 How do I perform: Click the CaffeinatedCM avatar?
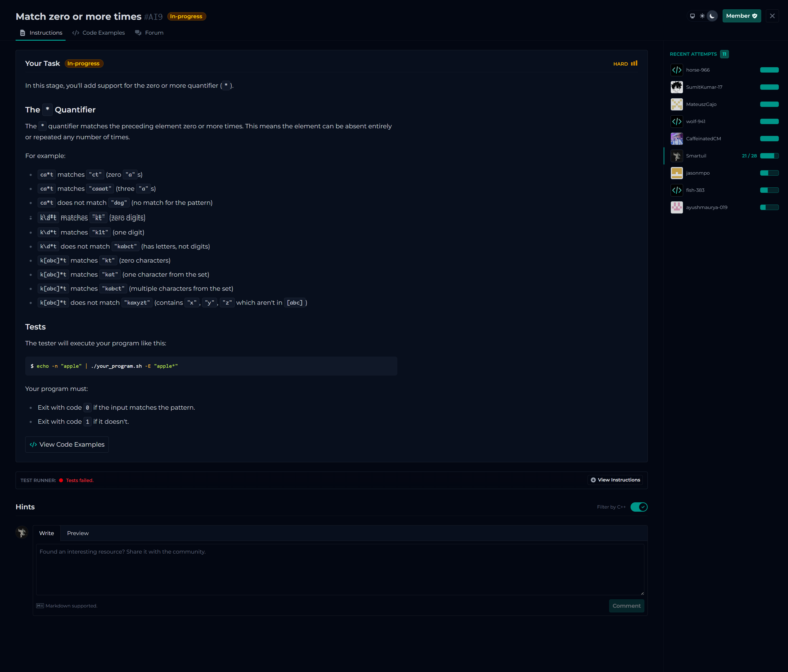pos(677,138)
